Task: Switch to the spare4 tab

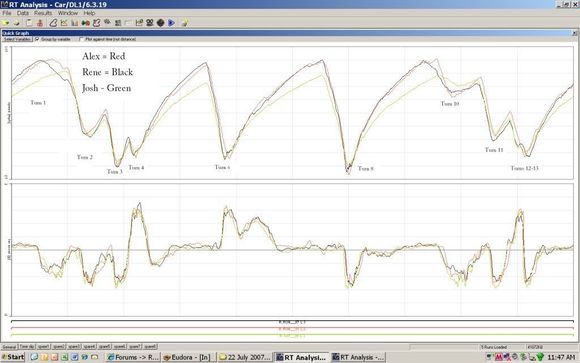Action: (89, 347)
